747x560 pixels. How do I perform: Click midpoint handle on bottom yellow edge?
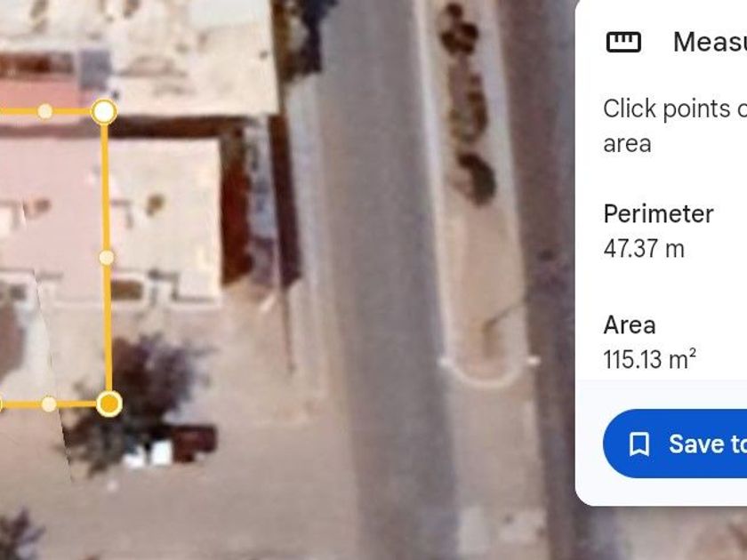(x=49, y=404)
